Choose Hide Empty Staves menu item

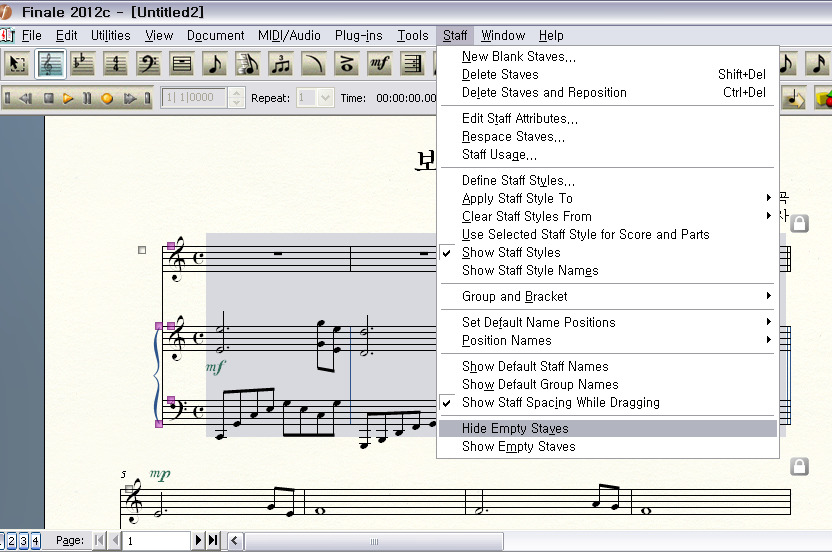click(x=515, y=429)
